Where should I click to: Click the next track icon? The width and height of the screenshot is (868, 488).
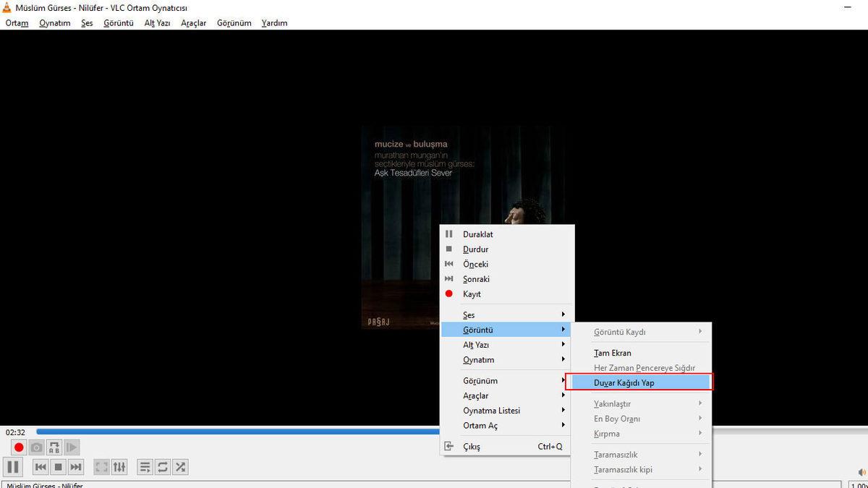tap(75, 466)
